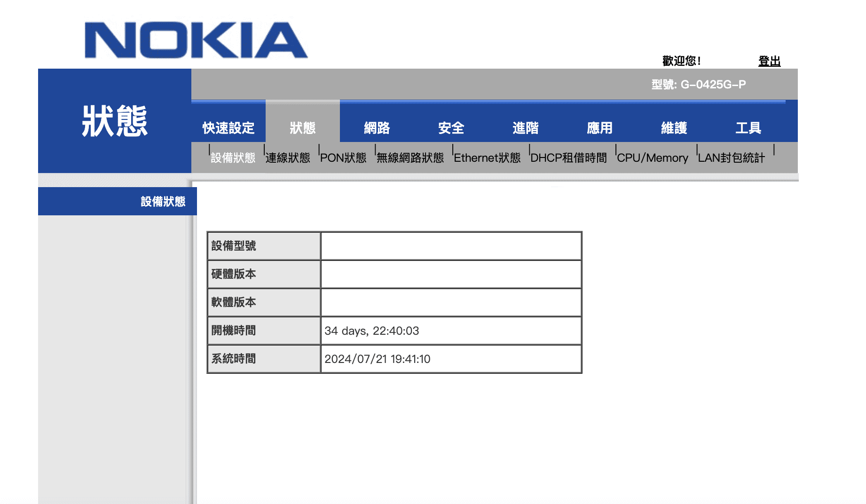The width and height of the screenshot is (866, 504).
Task: Click the 設備型號 row label
Action: (x=234, y=246)
